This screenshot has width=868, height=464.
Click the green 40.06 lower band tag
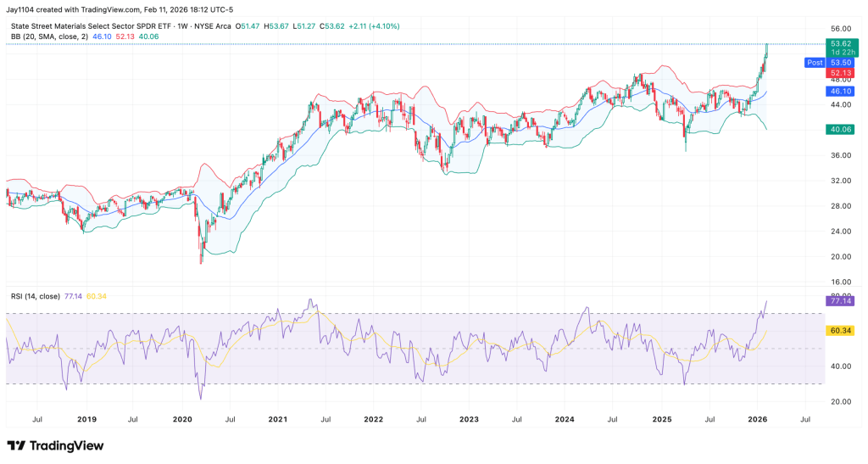[840, 129]
